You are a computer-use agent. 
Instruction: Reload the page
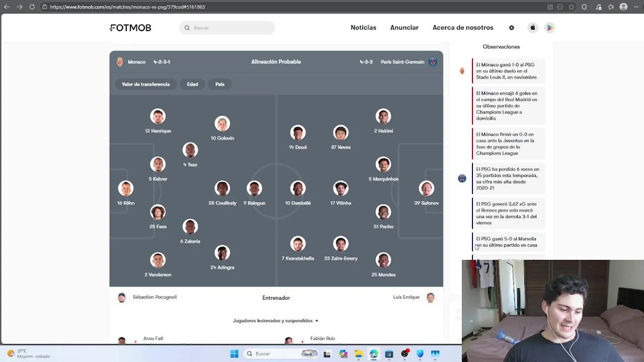(32, 7)
